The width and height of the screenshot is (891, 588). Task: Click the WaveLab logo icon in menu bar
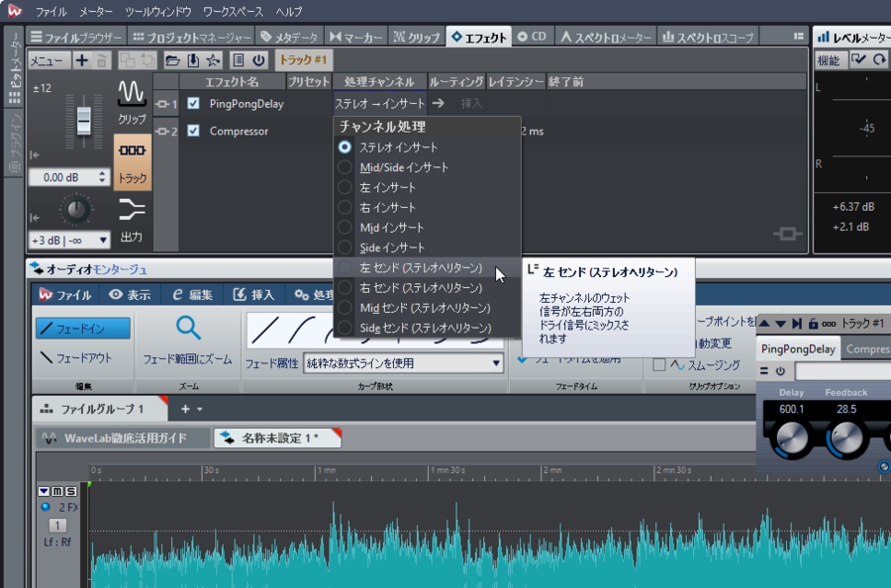[x=14, y=11]
